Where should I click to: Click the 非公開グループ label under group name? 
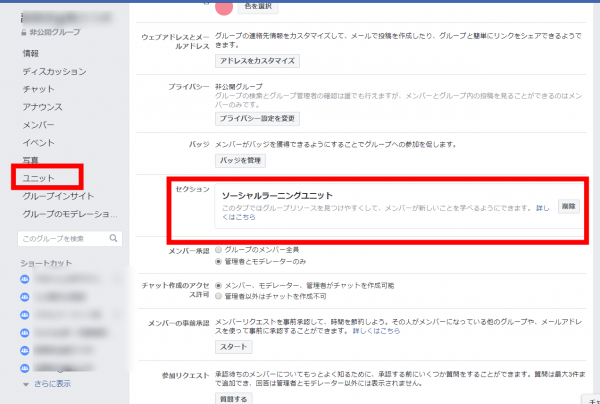pyautogui.click(x=55, y=32)
